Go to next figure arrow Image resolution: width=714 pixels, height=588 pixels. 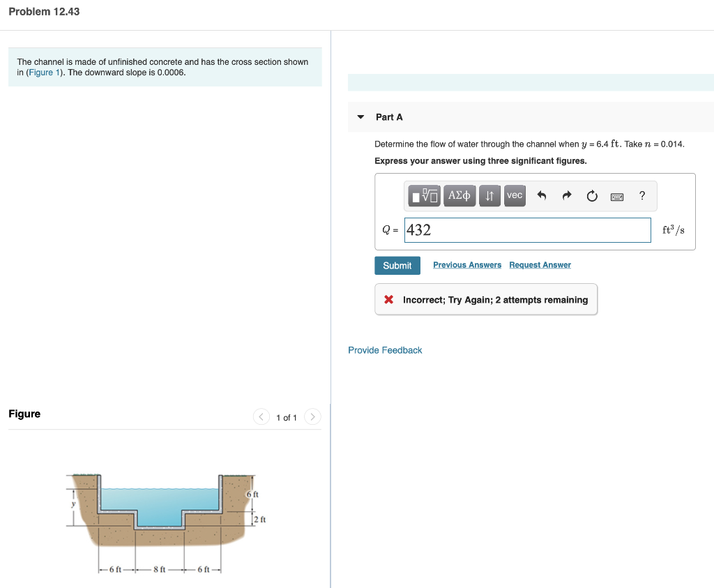(312, 416)
